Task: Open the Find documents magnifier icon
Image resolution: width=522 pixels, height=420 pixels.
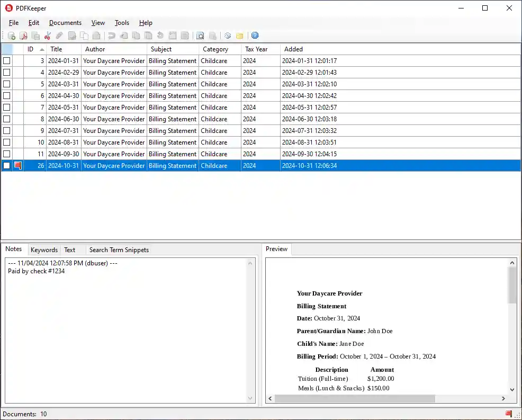Action: [x=200, y=35]
